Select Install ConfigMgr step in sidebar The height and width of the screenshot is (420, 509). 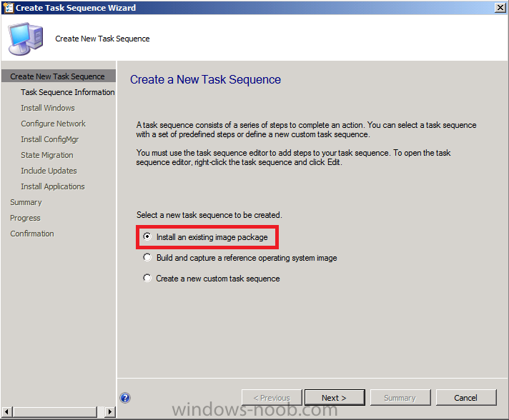pyautogui.click(x=49, y=139)
